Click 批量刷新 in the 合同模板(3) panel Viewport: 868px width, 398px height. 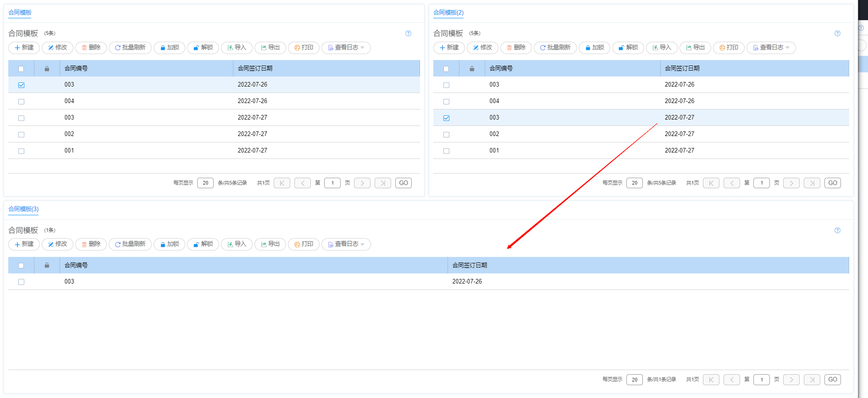130,244
